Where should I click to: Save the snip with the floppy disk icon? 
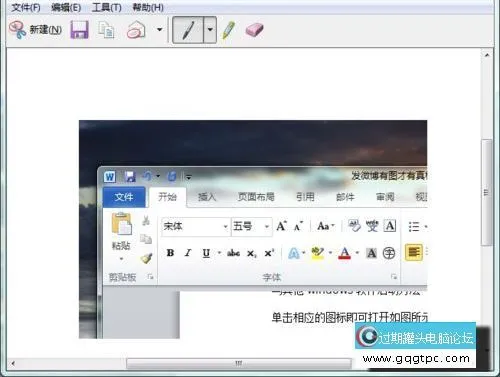[x=79, y=30]
